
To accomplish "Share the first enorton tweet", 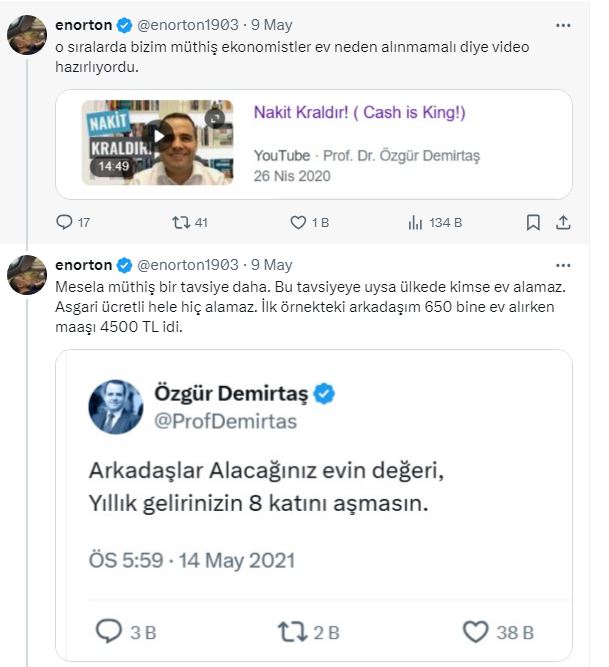I will pyautogui.click(x=563, y=222).
